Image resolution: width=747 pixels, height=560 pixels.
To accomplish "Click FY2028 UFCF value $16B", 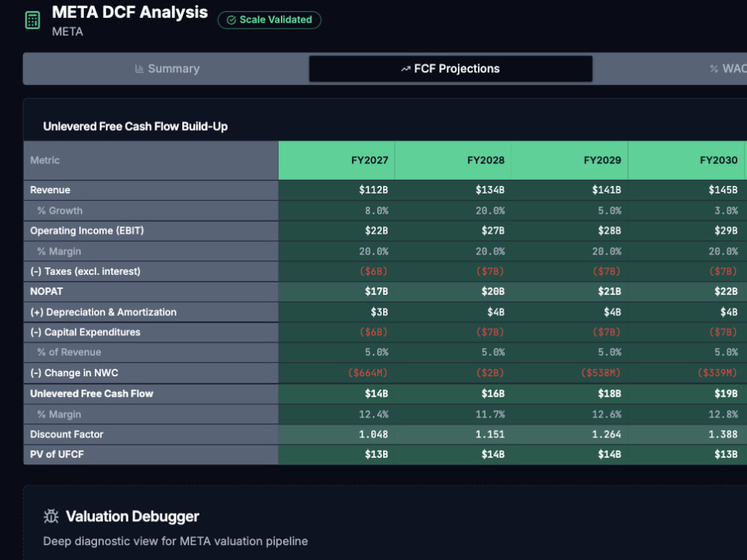I will coord(492,393).
